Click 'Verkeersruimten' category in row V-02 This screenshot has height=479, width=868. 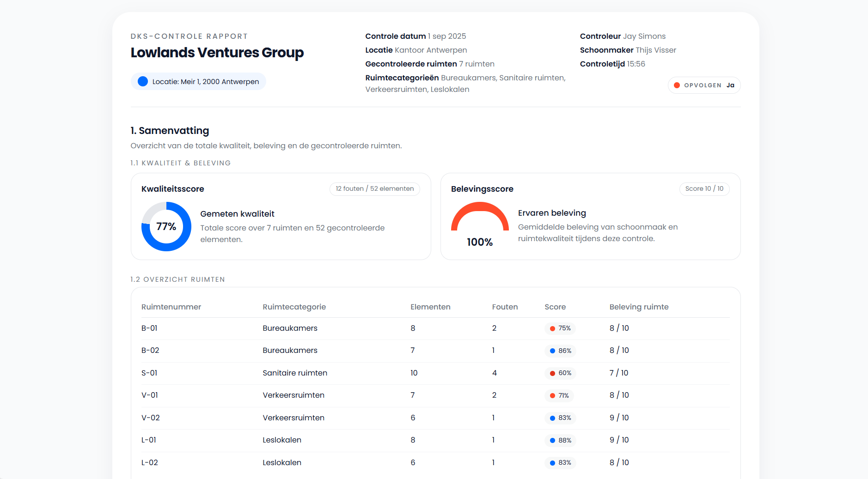click(x=293, y=418)
